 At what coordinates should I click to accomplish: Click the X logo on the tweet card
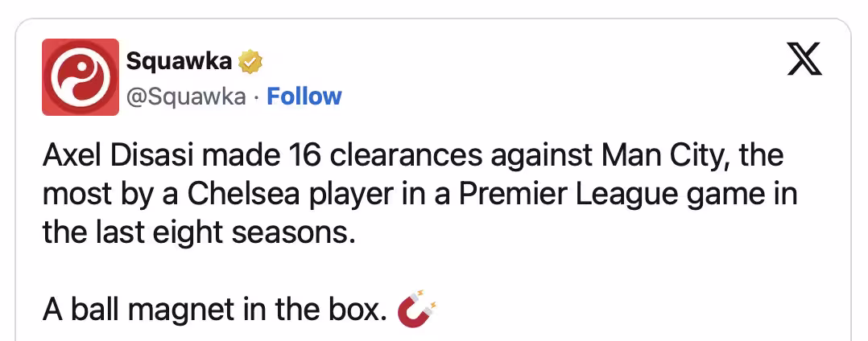(x=804, y=60)
